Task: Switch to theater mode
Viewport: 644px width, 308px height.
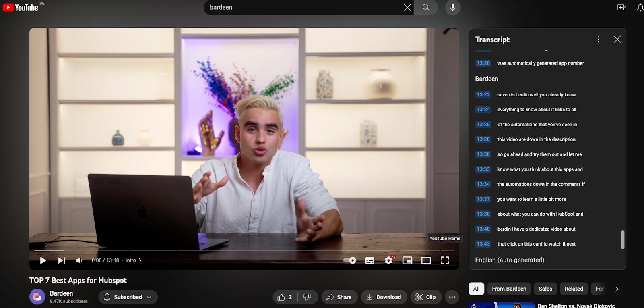Action: pos(426,260)
